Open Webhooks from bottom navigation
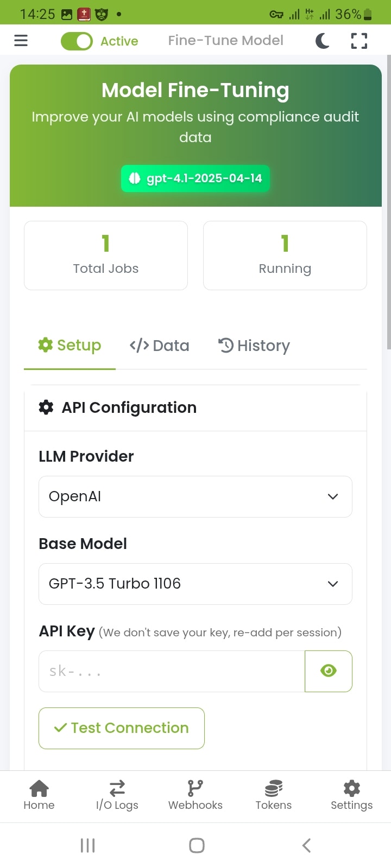Screen dimensions: 391x868 [195, 795]
